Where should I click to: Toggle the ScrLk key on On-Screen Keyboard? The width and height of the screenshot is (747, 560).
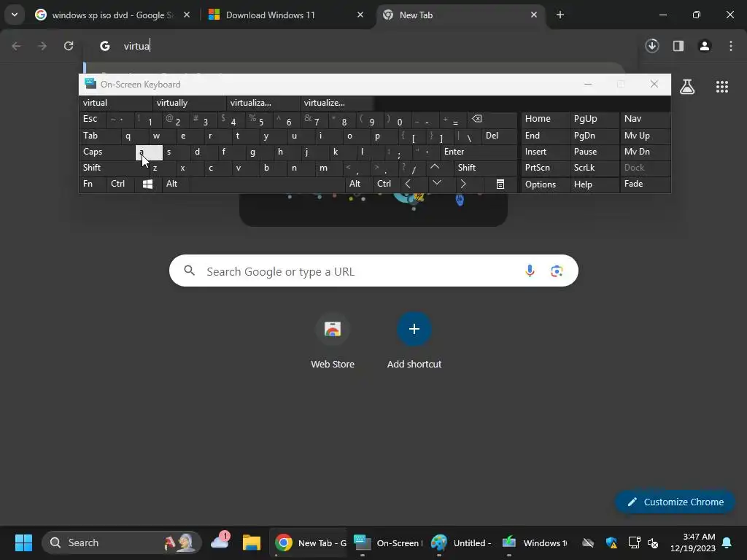tap(594, 168)
